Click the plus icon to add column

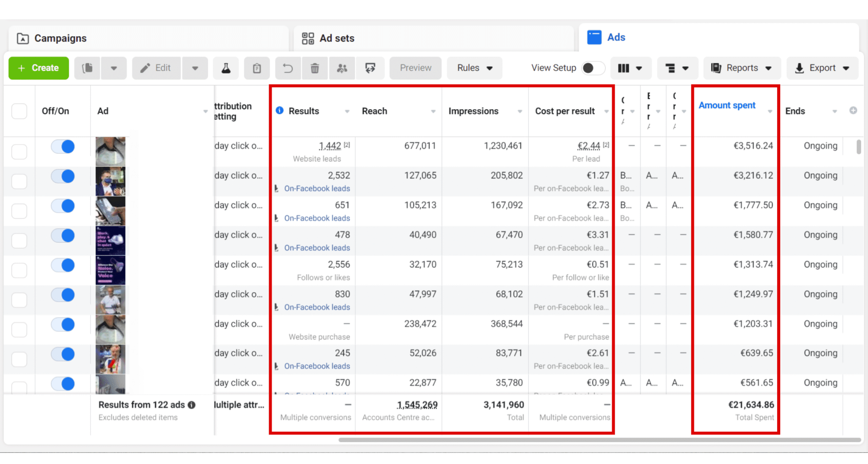coord(853,110)
